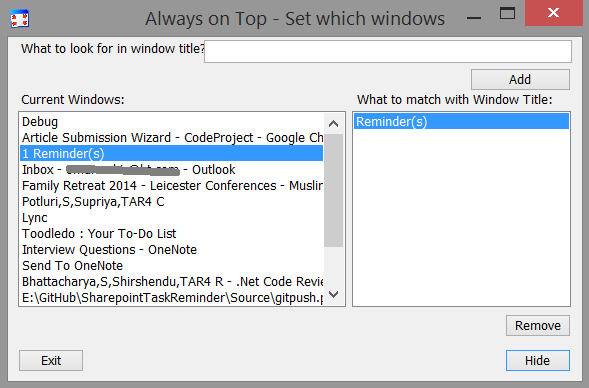The height and width of the screenshot is (388, 589).
Task: Select Article Submission Wizard window entry
Action: (171, 138)
